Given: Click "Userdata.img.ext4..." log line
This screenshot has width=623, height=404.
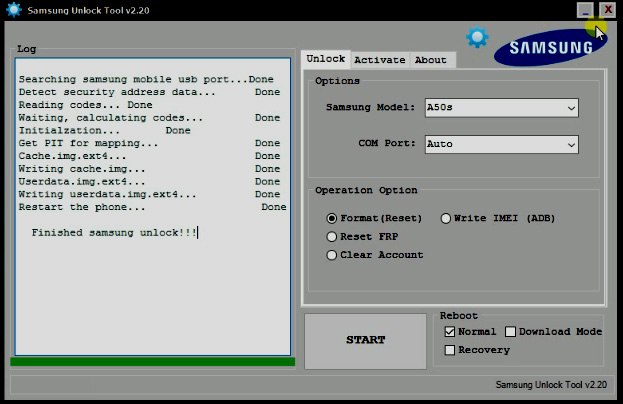Looking at the screenshot, I should [149, 182].
